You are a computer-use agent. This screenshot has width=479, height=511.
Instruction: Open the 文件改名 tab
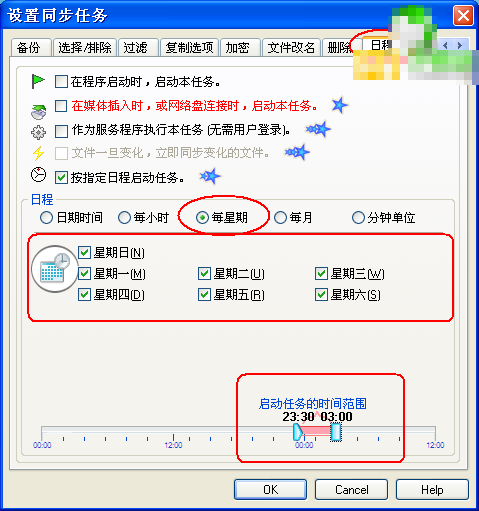click(x=291, y=48)
